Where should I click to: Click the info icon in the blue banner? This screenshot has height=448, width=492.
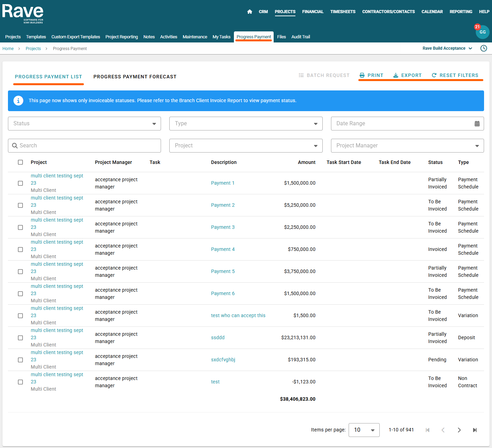click(x=18, y=100)
